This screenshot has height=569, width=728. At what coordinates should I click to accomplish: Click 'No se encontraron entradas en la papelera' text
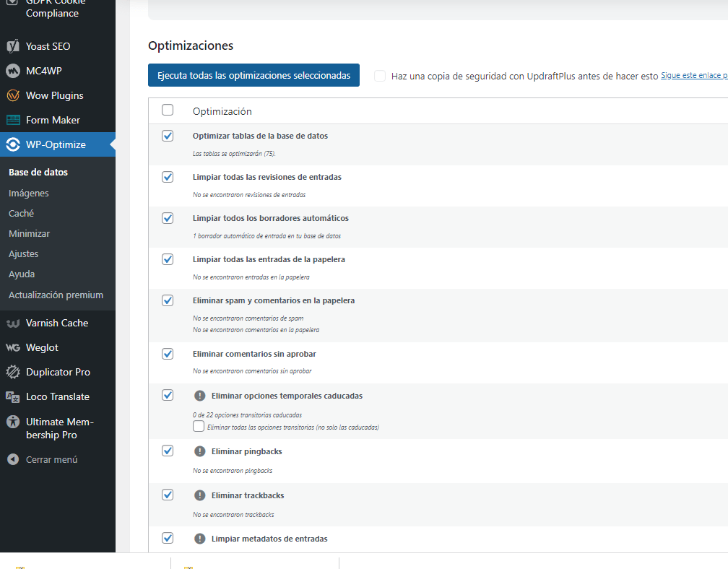(x=251, y=277)
